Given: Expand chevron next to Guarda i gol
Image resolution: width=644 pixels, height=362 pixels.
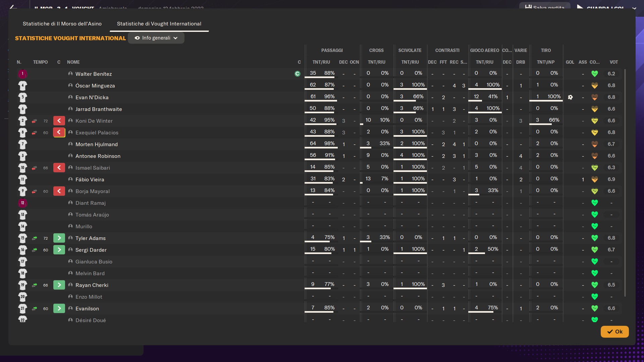Looking at the screenshot, I should pos(634,8).
